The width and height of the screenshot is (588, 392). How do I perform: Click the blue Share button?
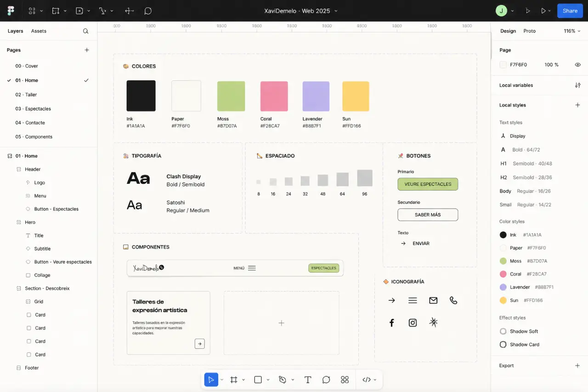(570, 11)
